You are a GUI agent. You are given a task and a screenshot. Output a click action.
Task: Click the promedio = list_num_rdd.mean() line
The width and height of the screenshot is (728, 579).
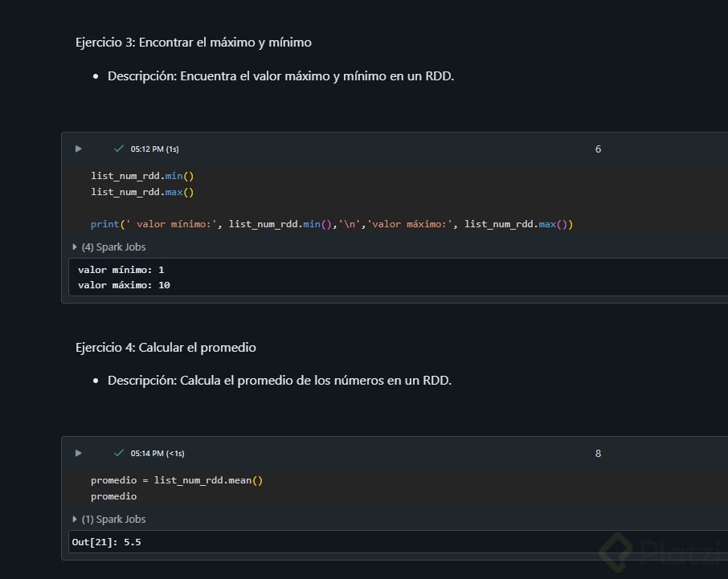(x=177, y=480)
